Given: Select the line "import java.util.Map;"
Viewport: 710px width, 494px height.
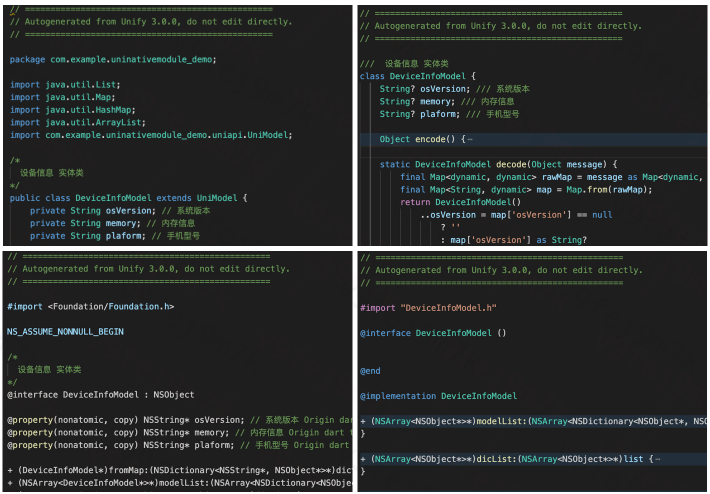Looking at the screenshot, I should pos(62,97).
